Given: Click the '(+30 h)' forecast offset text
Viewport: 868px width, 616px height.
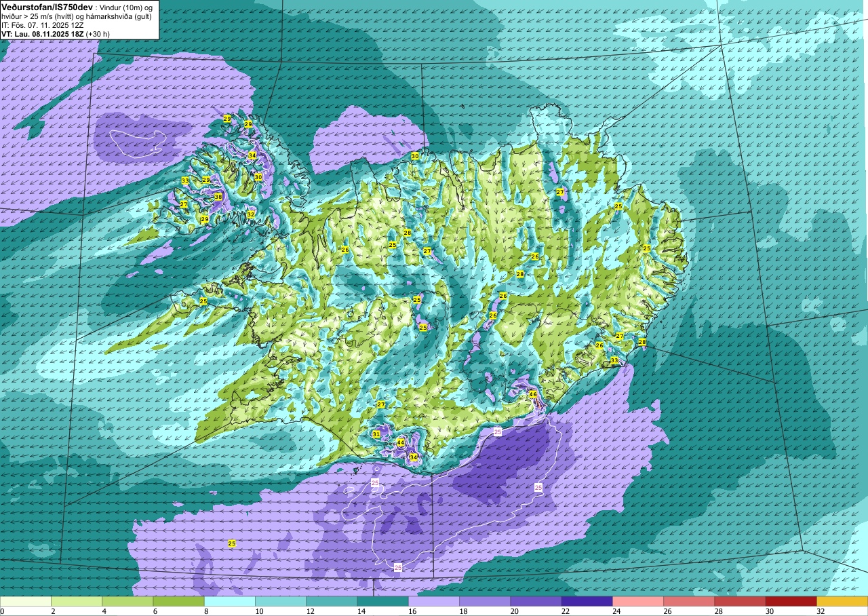Looking at the screenshot, I should click(x=98, y=34).
